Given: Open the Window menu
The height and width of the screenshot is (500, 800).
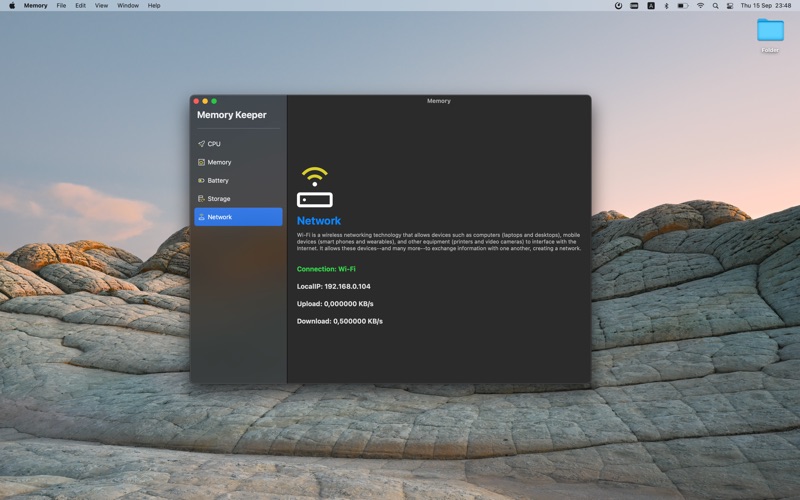Looking at the screenshot, I should [x=128, y=6].
